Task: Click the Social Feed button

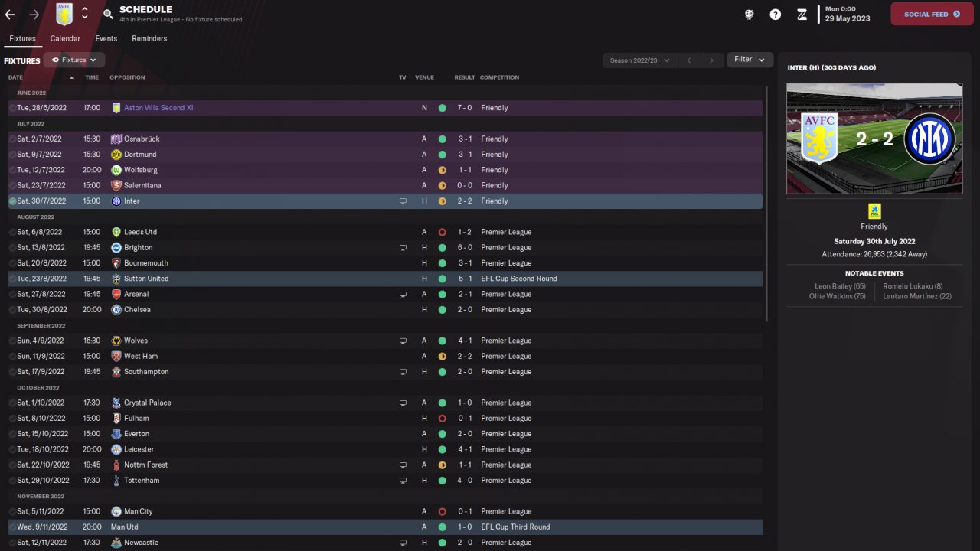Action: click(932, 14)
